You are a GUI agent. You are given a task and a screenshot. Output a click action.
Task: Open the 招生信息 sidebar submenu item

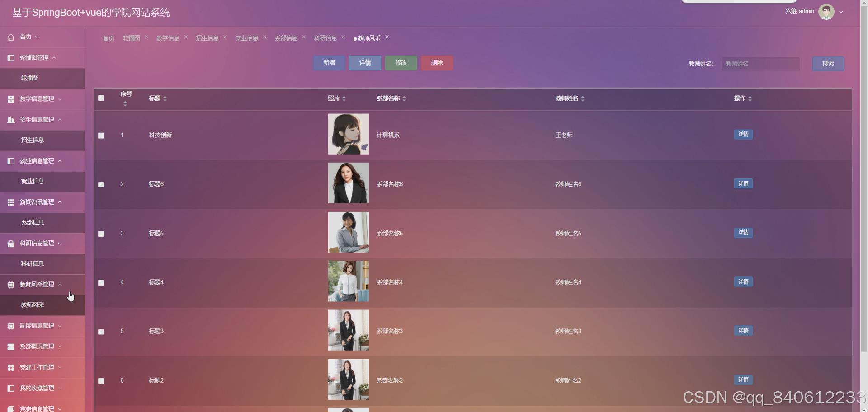click(42, 140)
